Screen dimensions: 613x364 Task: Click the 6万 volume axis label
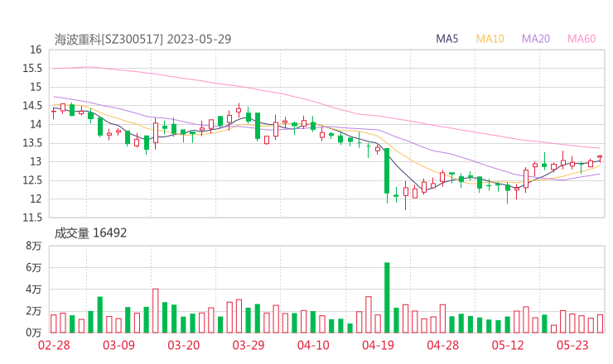[x=34, y=267]
